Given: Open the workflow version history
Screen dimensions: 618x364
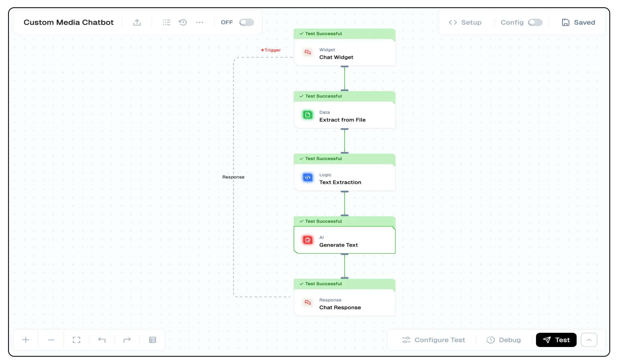Looking at the screenshot, I should pyautogui.click(x=183, y=22).
